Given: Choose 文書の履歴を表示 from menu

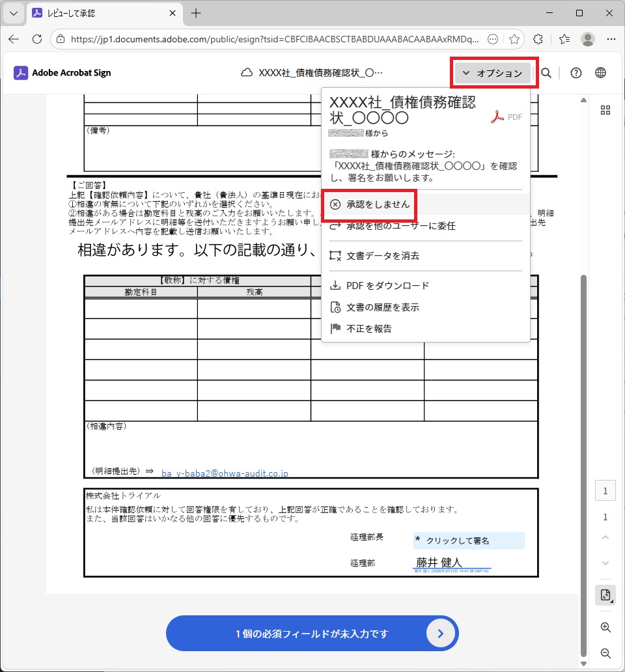Looking at the screenshot, I should (x=382, y=307).
